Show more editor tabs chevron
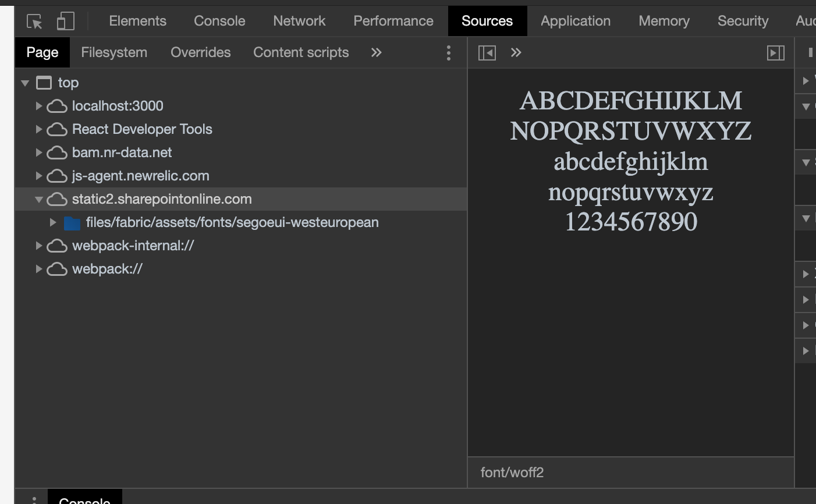The height and width of the screenshot is (504, 816). [x=516, y=52]
